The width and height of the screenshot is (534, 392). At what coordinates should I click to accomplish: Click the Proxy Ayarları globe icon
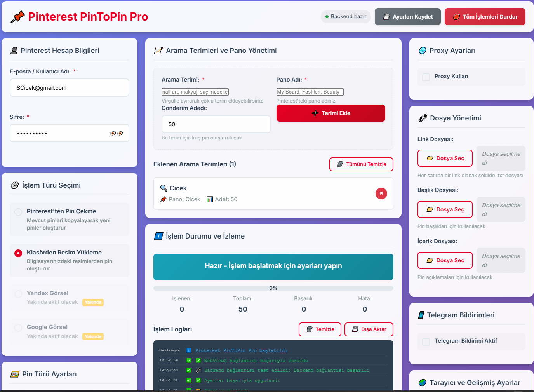point(422,51)
